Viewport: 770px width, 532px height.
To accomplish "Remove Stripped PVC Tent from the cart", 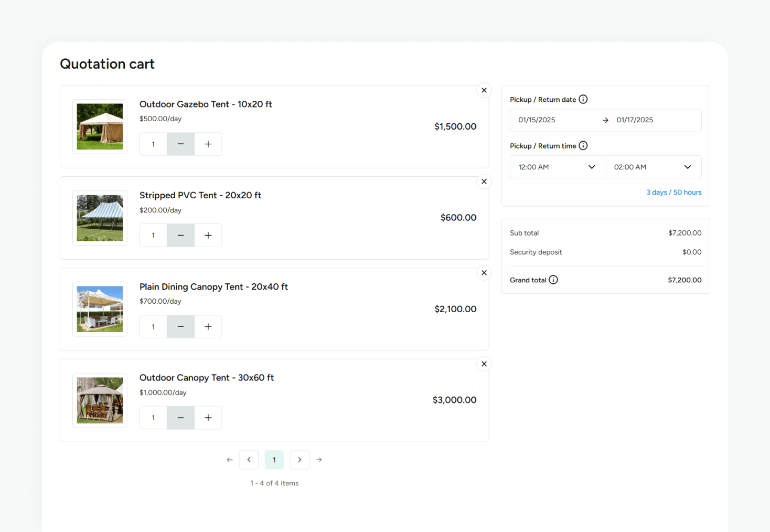I will (x=484, y=182).
